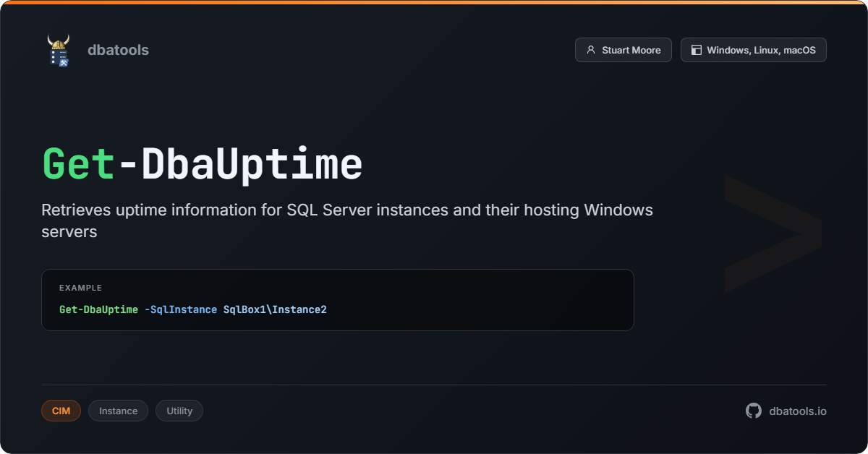Click the Get-DbaUptime command in example

[x=98, y=309]
